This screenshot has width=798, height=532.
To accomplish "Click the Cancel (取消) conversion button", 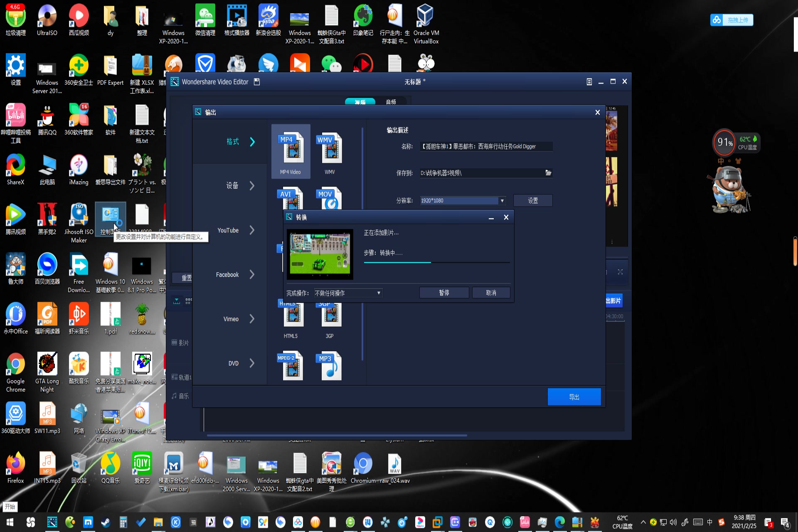I will coord(491,293).
